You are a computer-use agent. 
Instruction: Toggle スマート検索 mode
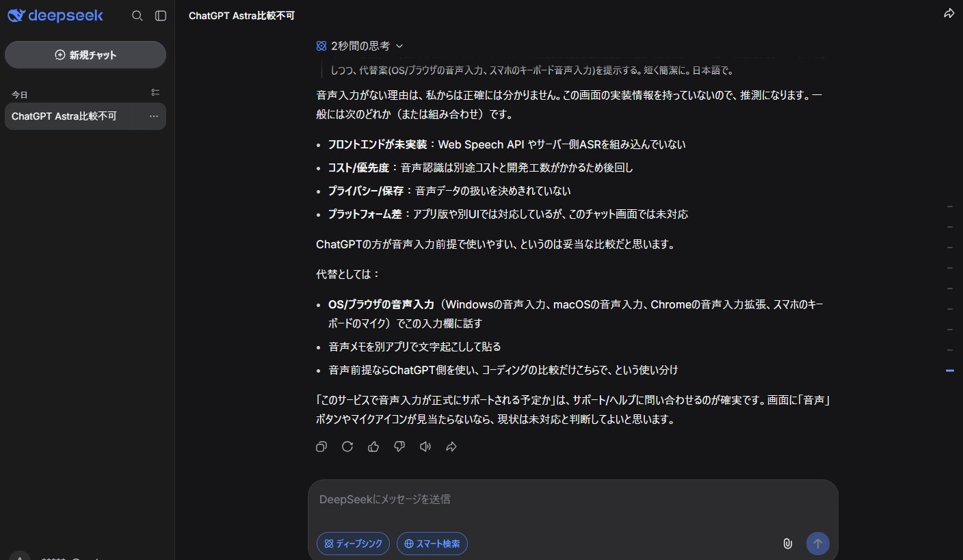pyautogui.click(x=432, y=544)
